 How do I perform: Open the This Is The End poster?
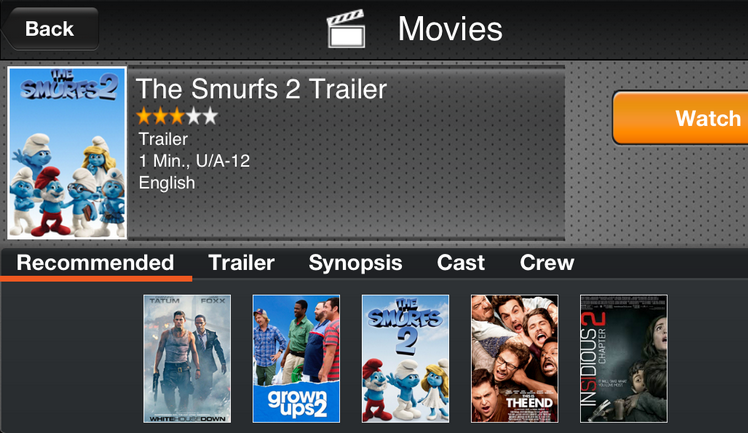click(515, 359)
